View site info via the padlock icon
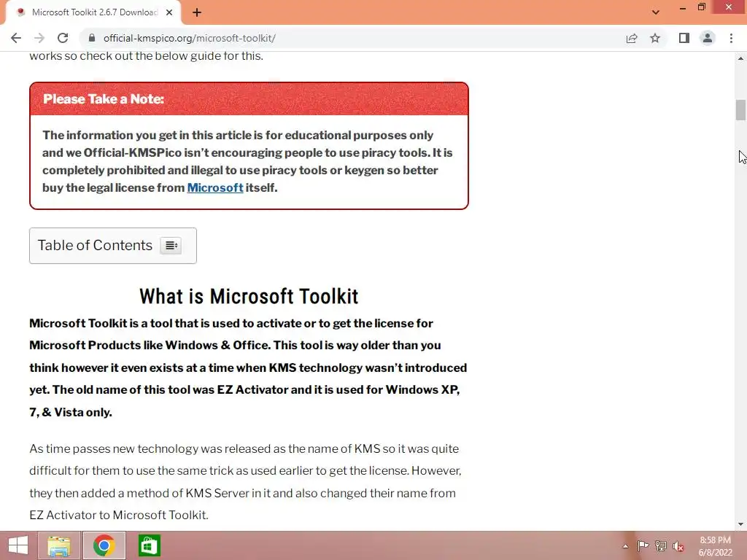Image resolution: width=747 pixels, height=560 pixels. 92,38
